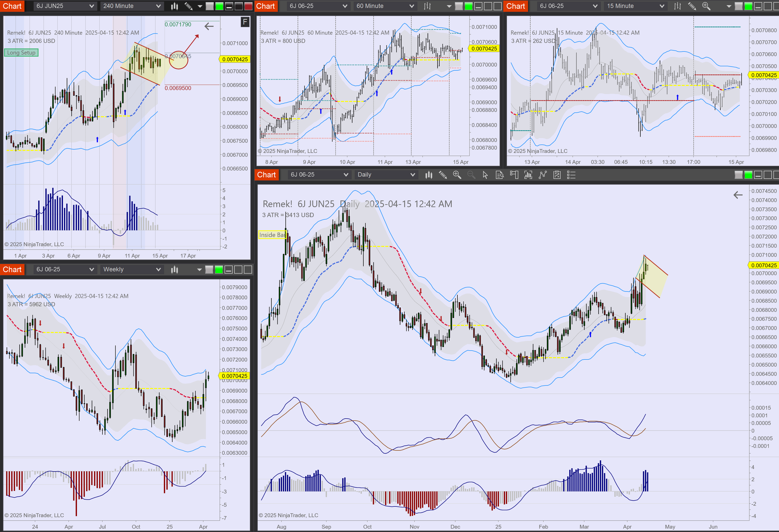
Task: Click the Chart tab of the 15 Minute window
Action: click(x=515, y=6)
